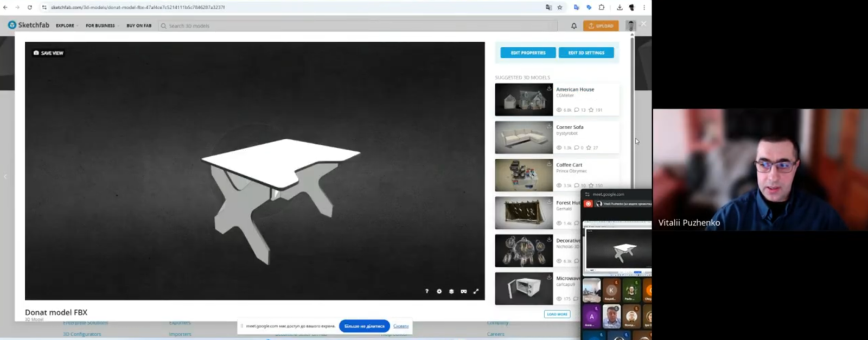Bookmark this page with the star icon
868x340 pixels.
click(x=560, y=8)
